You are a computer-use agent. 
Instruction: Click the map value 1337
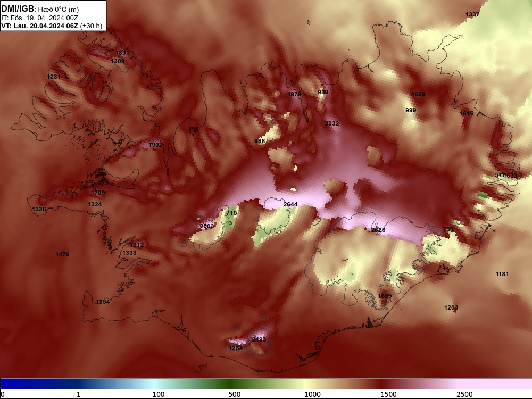click(472, 14)
